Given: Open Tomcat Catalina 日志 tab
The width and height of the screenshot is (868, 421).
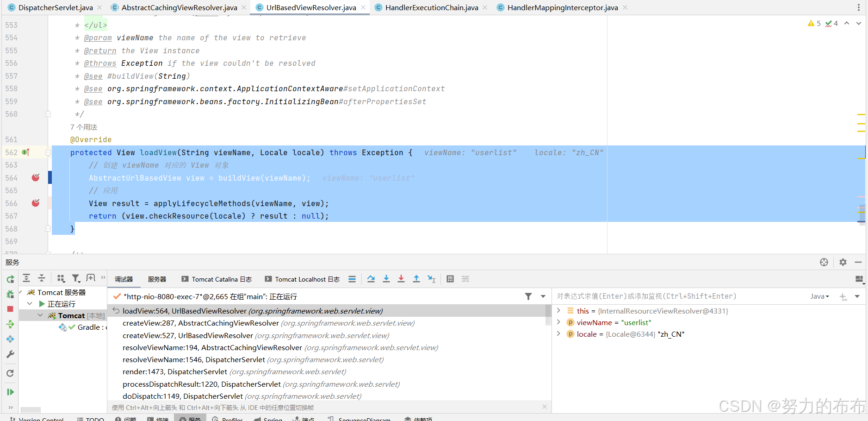Looking at the screenshot, I should tap(217, 279).
